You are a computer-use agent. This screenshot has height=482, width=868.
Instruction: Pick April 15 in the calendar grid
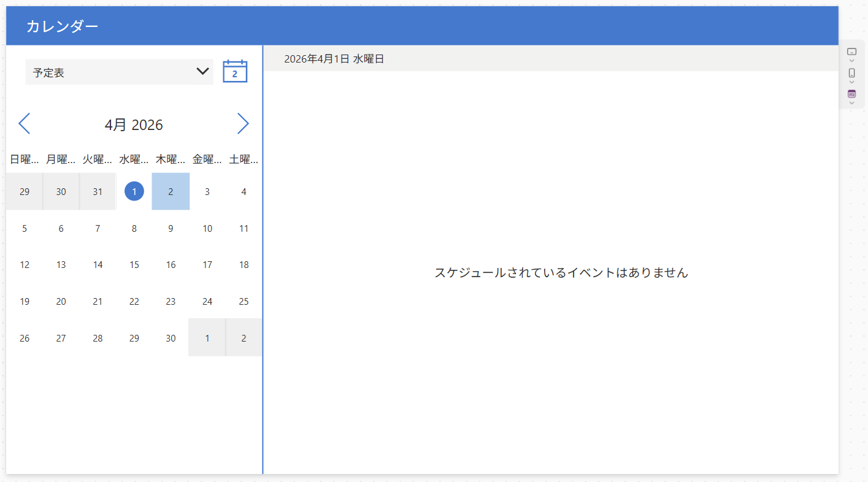click(134, 265)
